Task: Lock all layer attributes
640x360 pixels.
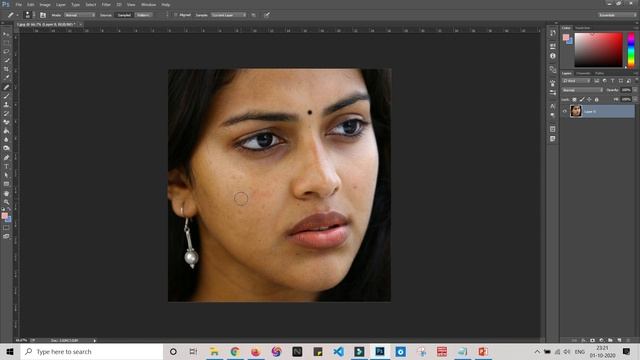Action: [x=597, y=100]
